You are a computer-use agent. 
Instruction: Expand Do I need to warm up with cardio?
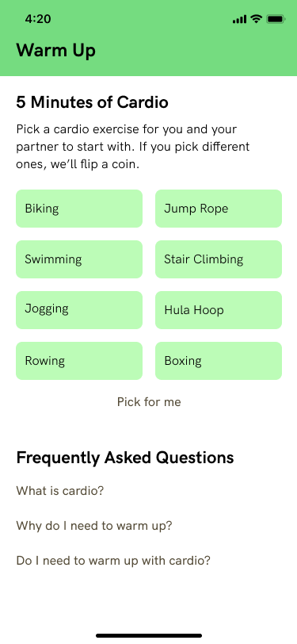click(113, 561)
